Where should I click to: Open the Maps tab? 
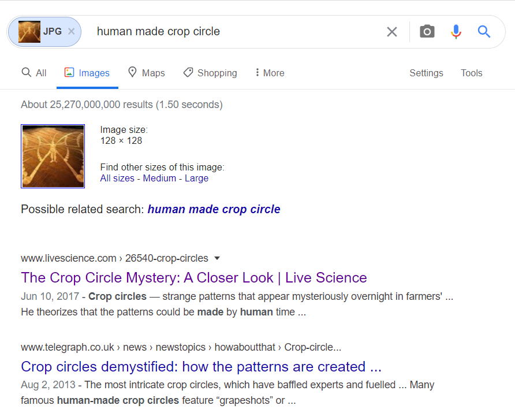pos(147,73)
